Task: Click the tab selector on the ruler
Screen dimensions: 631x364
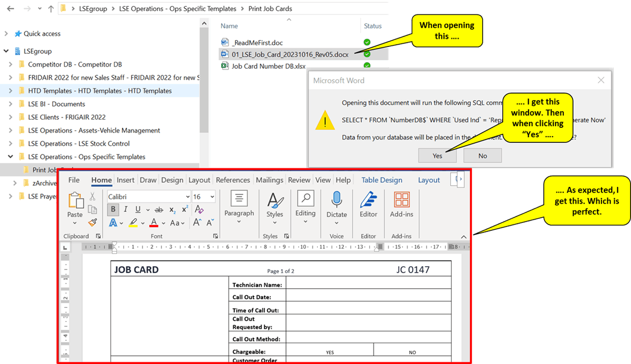Action: tap(65, 248)
